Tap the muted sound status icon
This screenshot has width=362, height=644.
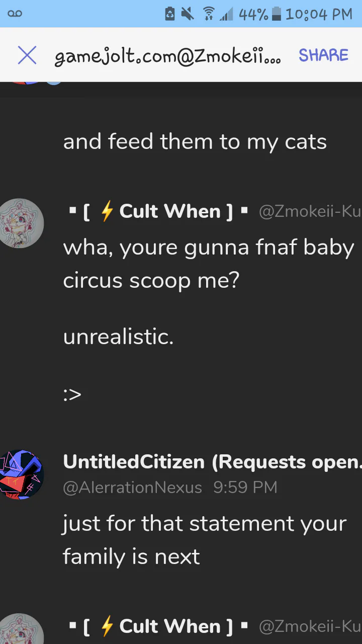tap(188, 14)
